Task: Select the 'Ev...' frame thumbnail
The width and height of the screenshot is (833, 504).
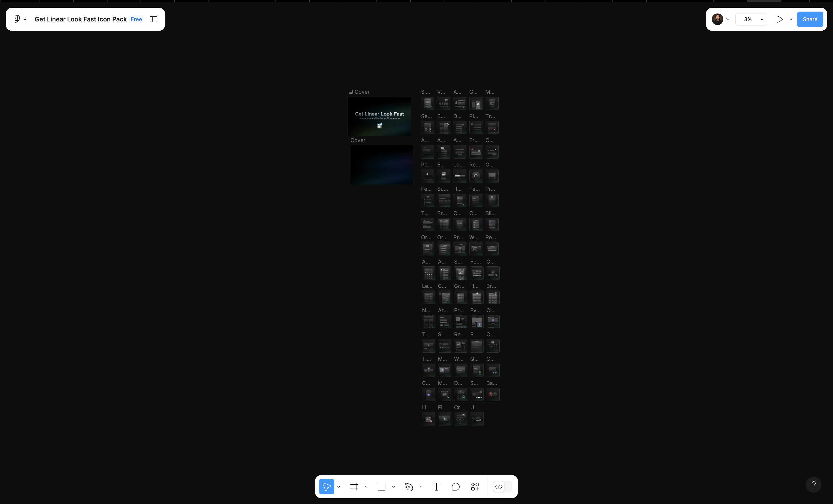Action: point(477,322)
